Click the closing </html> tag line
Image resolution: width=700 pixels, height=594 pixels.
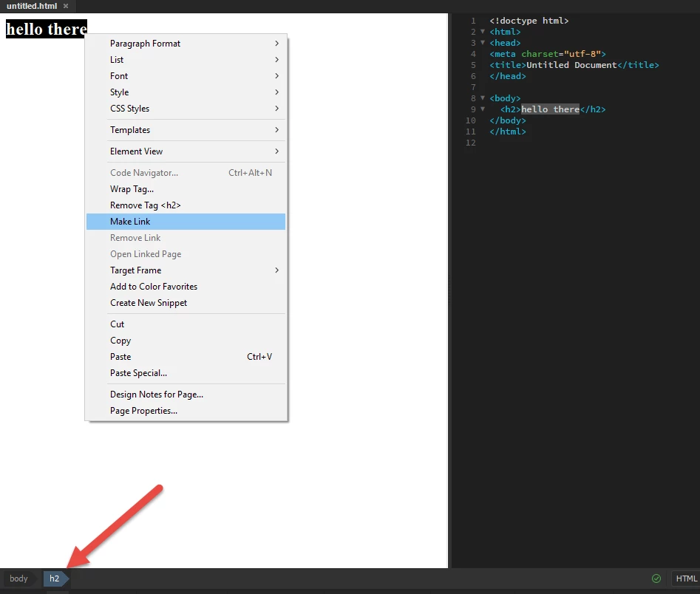click(508, 132)
